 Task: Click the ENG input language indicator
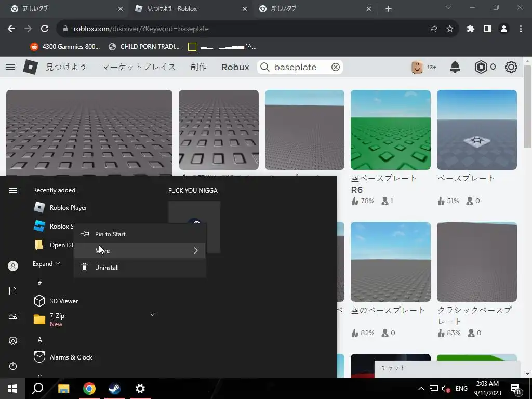tap(461, 389)
